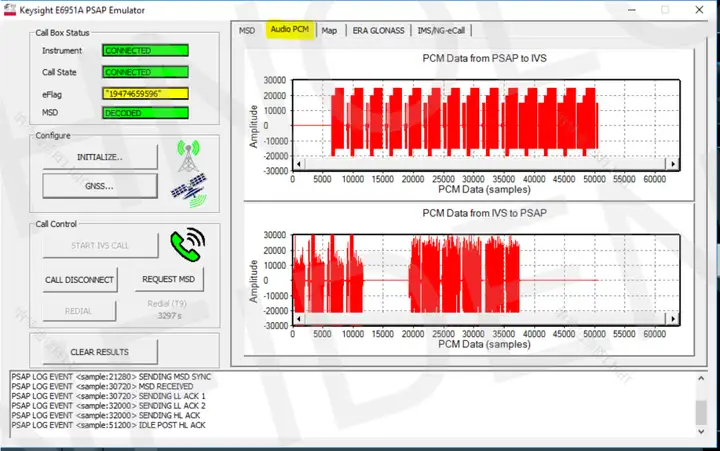Click the Call State CONNECTED status field

145,72
